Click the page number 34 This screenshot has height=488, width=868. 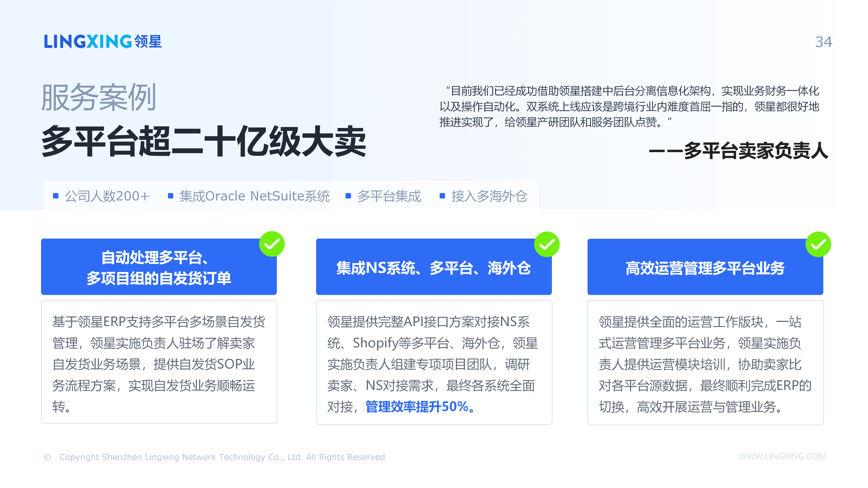[x=824, y=42]
